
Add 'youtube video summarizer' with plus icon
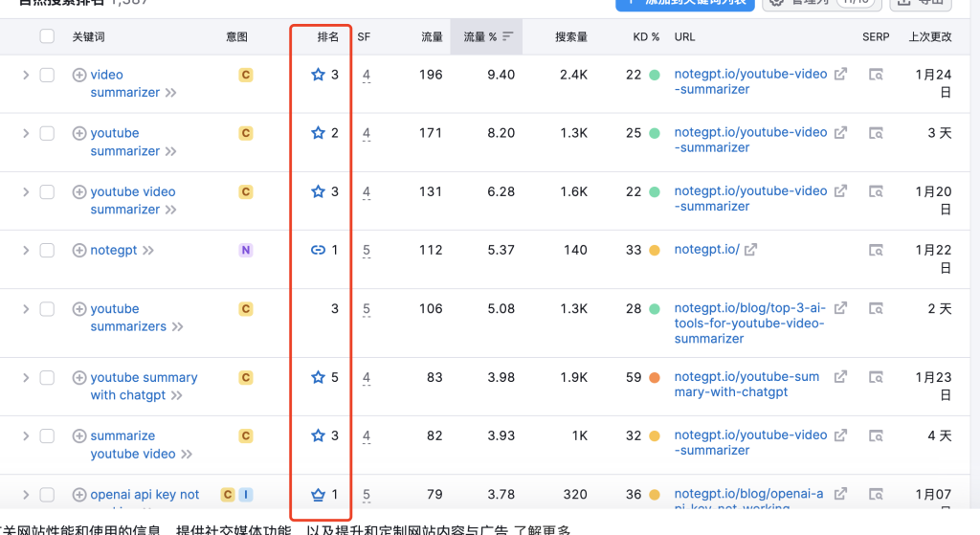[x=79, y=191]
